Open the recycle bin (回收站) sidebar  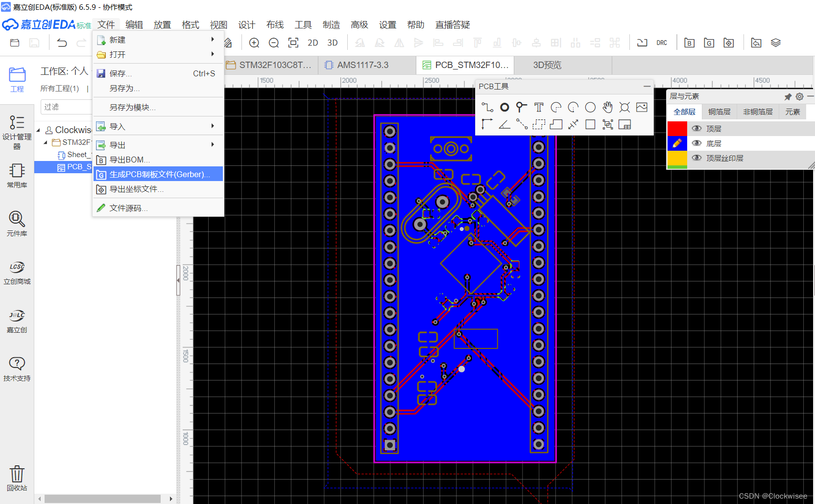click(17, 478)
